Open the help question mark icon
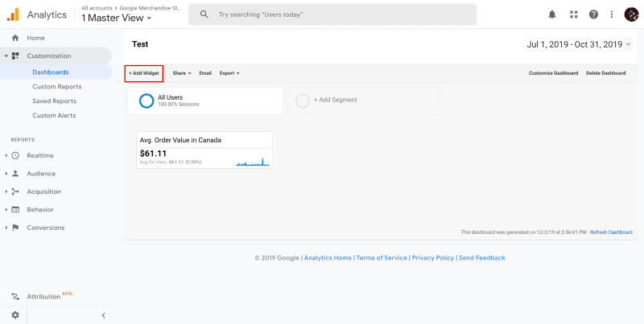The width and height of the screenshot is (644, 324). point(593,14)
